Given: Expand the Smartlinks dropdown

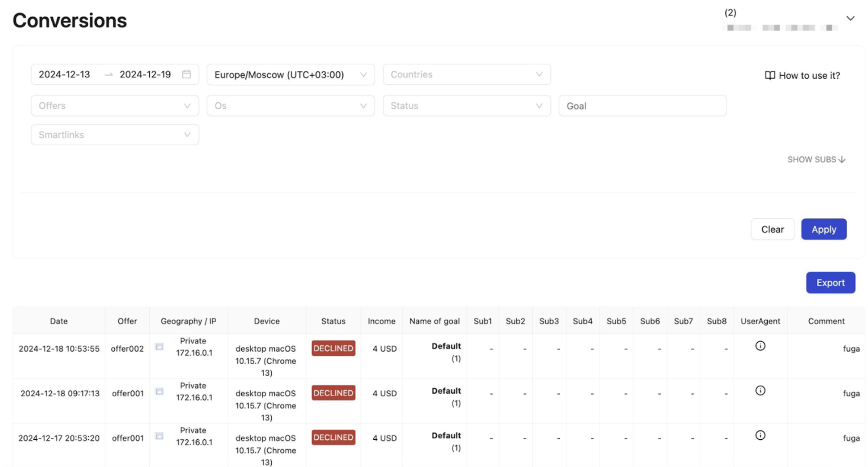Looking at the screenshot, I should coord(114,135).
